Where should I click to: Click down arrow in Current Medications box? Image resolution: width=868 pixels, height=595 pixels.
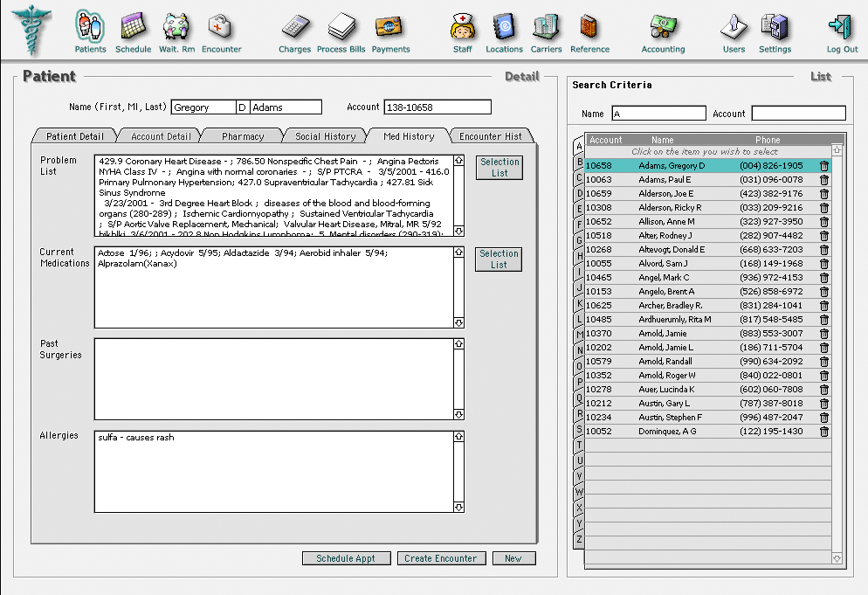click(459, 322)
